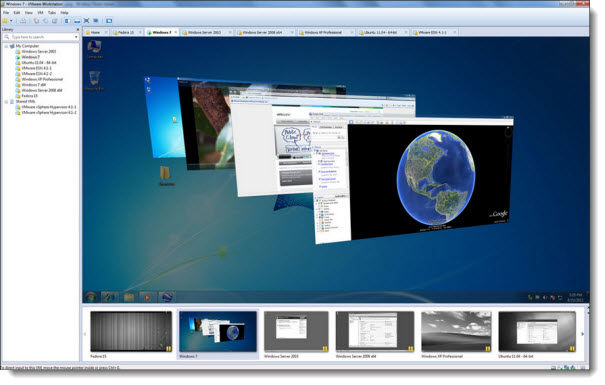Select Windows Server 2003 in library
The image size is (605, 385).
tap(36, 51)
